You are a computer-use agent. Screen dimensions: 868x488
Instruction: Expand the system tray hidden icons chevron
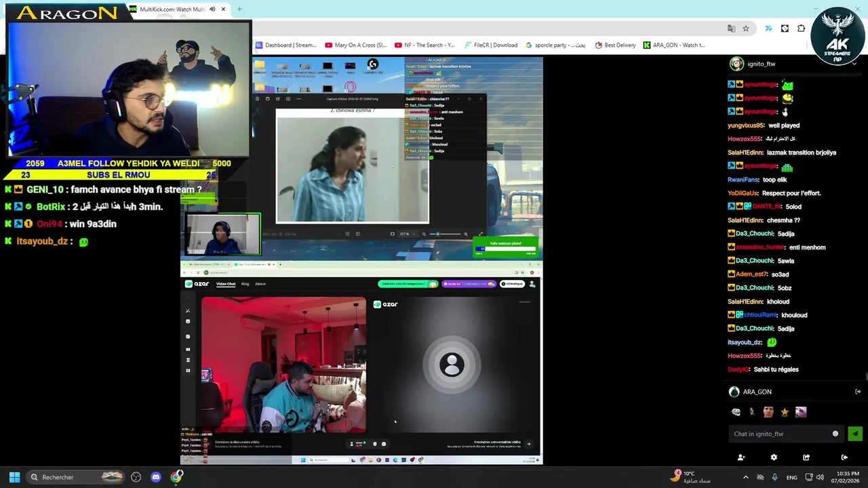point(745,477)
